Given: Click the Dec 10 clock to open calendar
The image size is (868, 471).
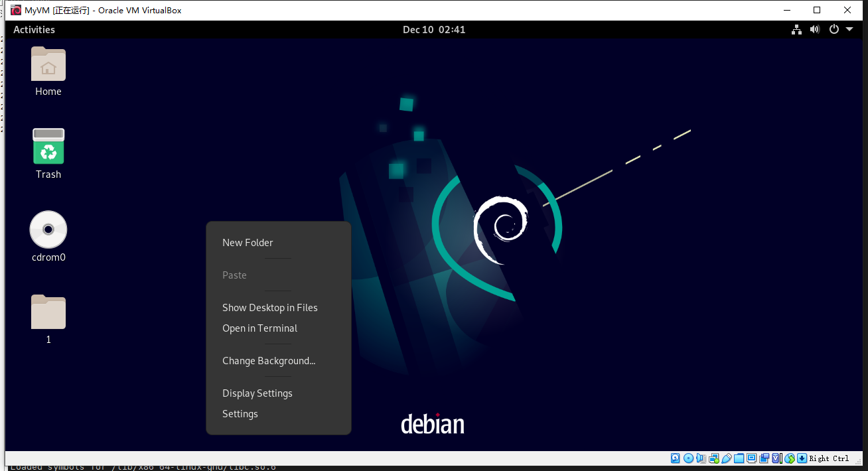Looking at the screenshot, I should point(434,29).
